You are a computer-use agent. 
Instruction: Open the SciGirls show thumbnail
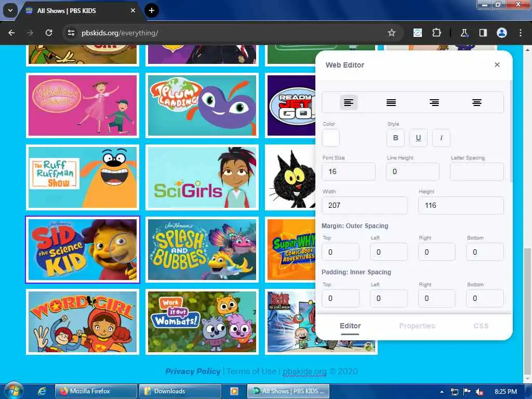(x=202, y=178)
